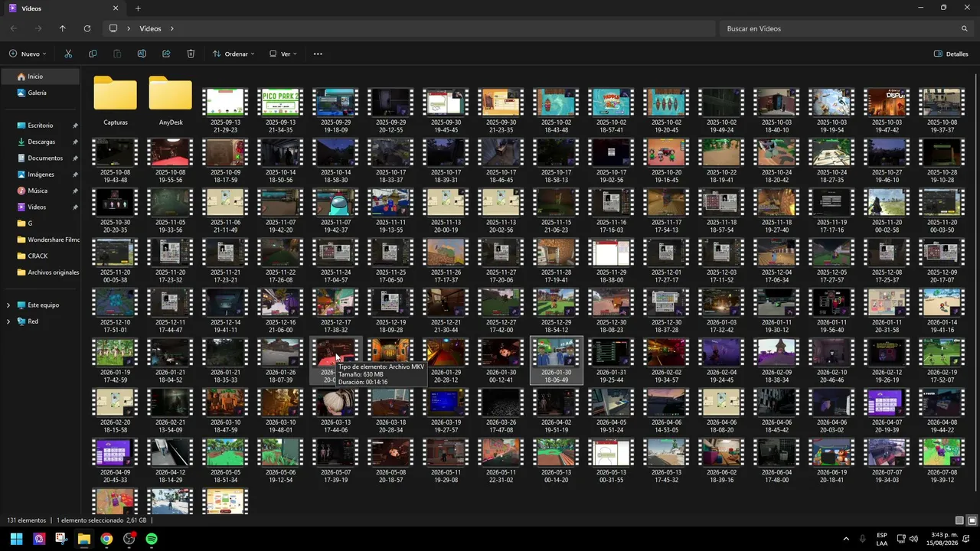
Task: Click the Videos breadcrumb in the address bar
Action: tap(150, 28)
